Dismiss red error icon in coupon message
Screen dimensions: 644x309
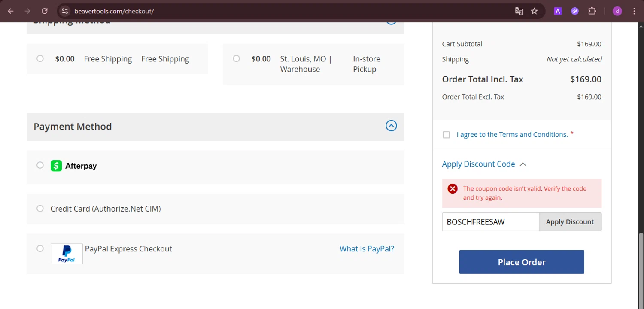tap(453, 188)
